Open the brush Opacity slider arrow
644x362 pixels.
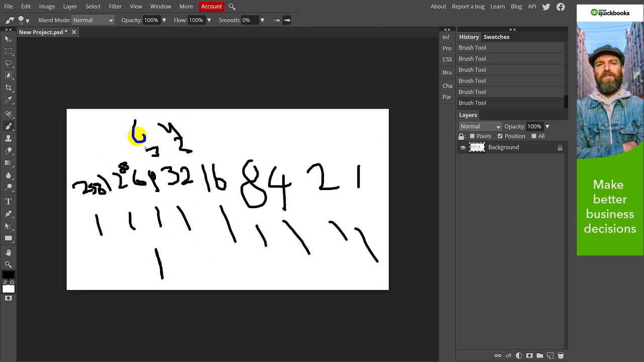164,20
